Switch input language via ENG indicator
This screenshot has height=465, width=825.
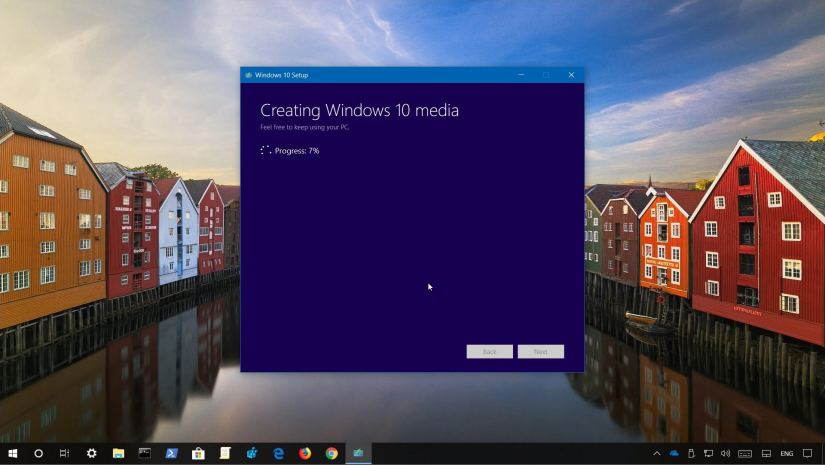[x=787, y=453]
